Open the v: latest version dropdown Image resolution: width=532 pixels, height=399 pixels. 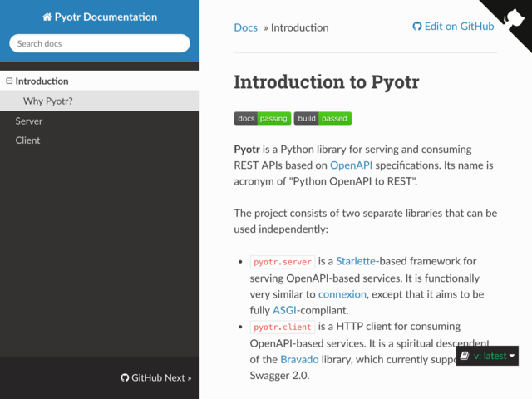[488, 356]
